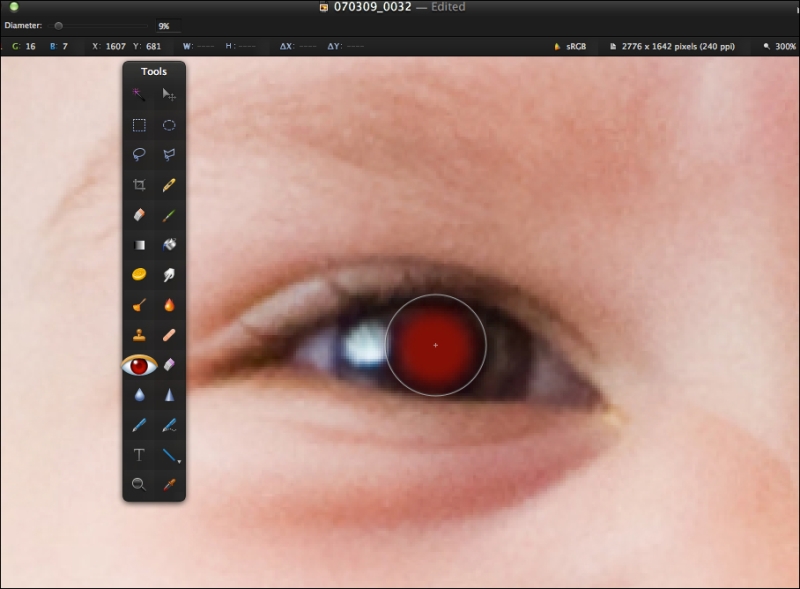Click the Red Eye tool
The width and height of the screenshot is (800, 589).
(x=139, y=365)
